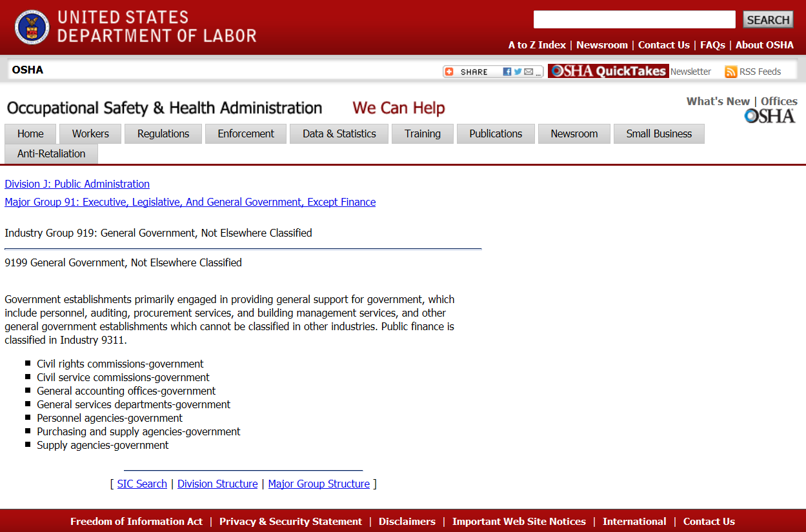Select the Enforcement tab

(x=246, y=133)
